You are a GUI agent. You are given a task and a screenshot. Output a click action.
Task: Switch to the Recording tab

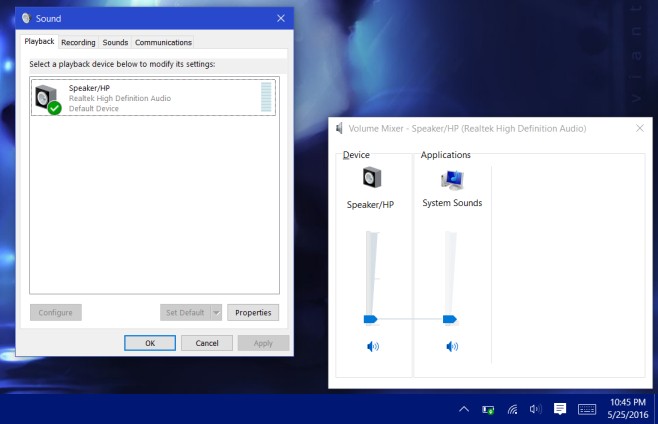[x=78, y=43]
